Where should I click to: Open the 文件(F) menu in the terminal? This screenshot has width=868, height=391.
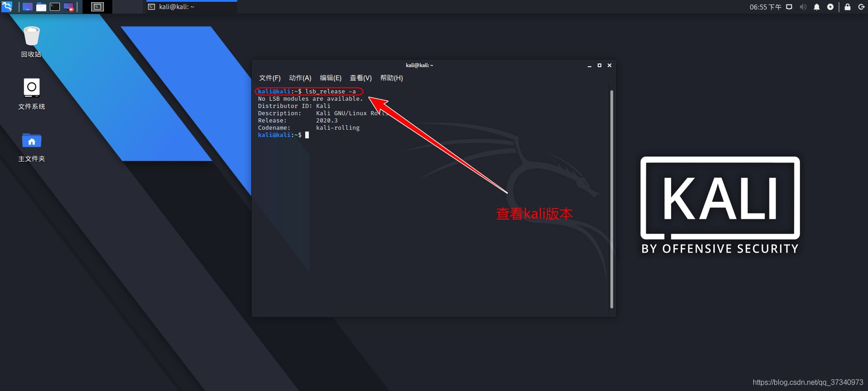point(270,78)
